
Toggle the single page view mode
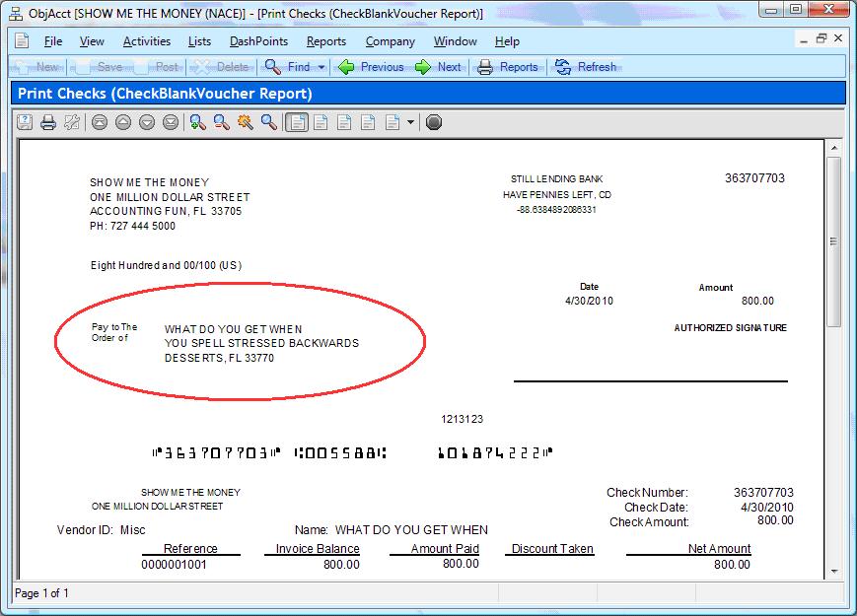pos(296,122)
